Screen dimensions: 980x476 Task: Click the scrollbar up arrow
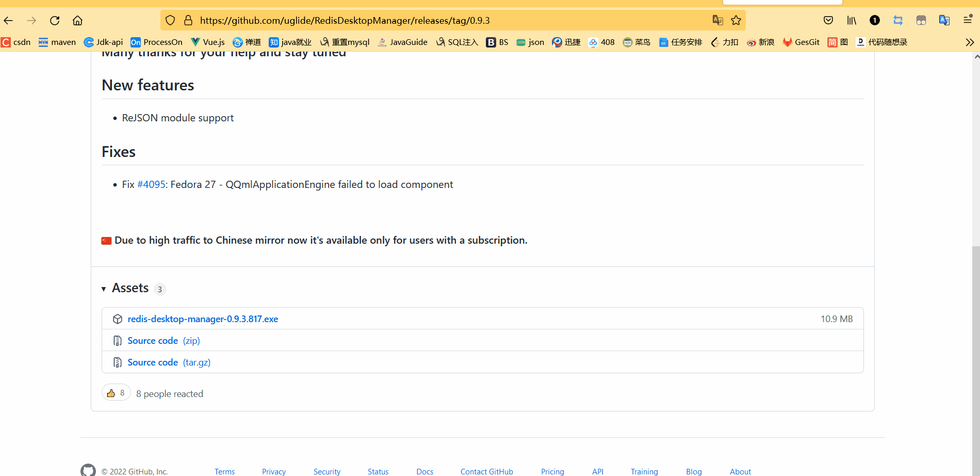pos(976,57)
